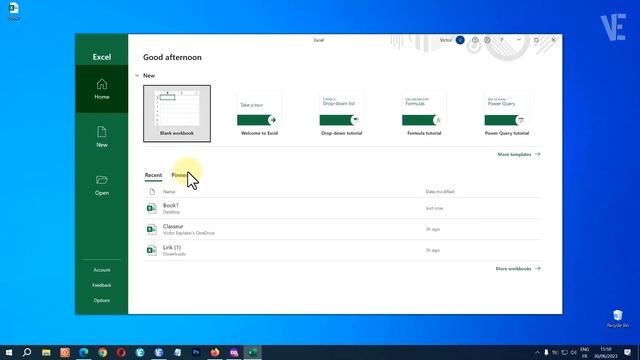Collapse the New templates section
Image resolution: width=640 pixels, height=360 pixels.
point(137,76)
